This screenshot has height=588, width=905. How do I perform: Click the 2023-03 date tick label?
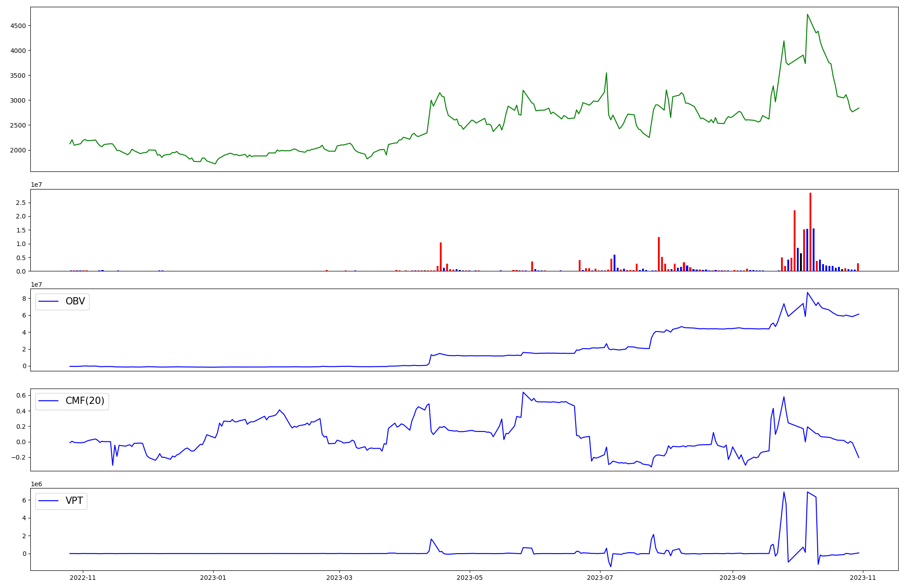click(x=339, y=578)
